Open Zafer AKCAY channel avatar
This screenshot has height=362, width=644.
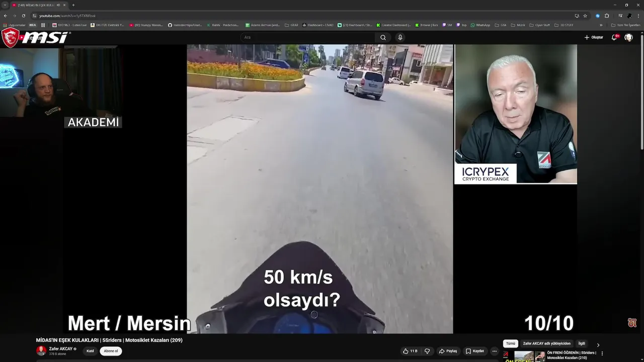click(41, 350)
